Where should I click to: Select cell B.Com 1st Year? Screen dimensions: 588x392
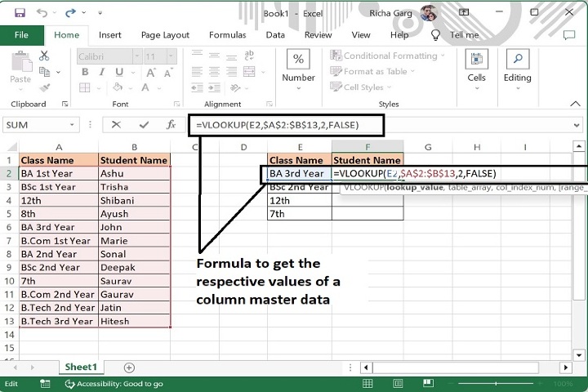click(x=59, y=241)
